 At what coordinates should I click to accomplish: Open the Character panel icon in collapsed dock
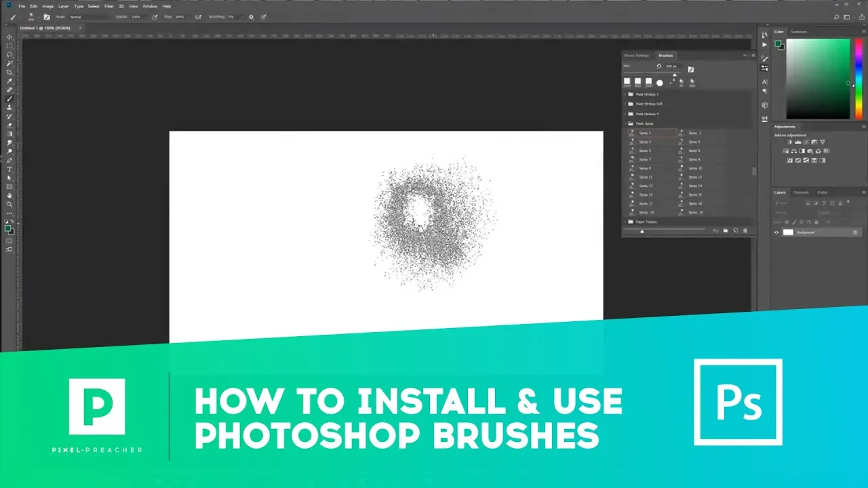click(x=764, y=81)
